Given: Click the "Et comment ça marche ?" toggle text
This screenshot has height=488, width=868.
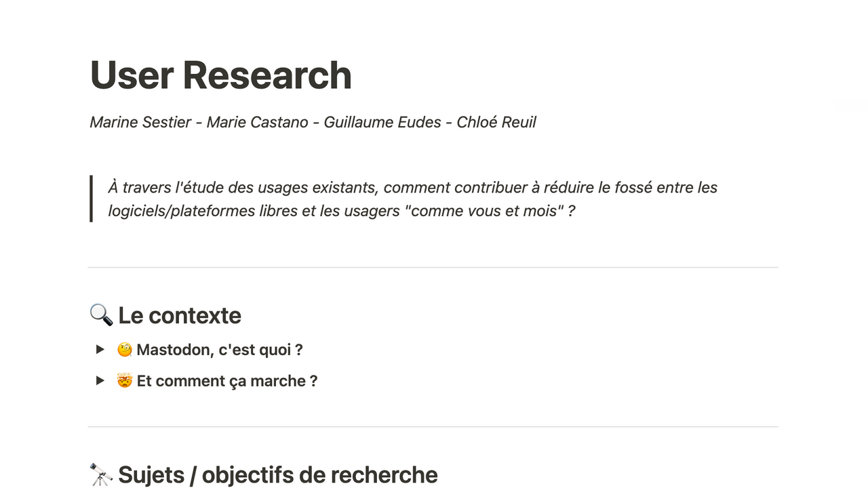Looking at the screenshot, I should click(x=226, y=381).
